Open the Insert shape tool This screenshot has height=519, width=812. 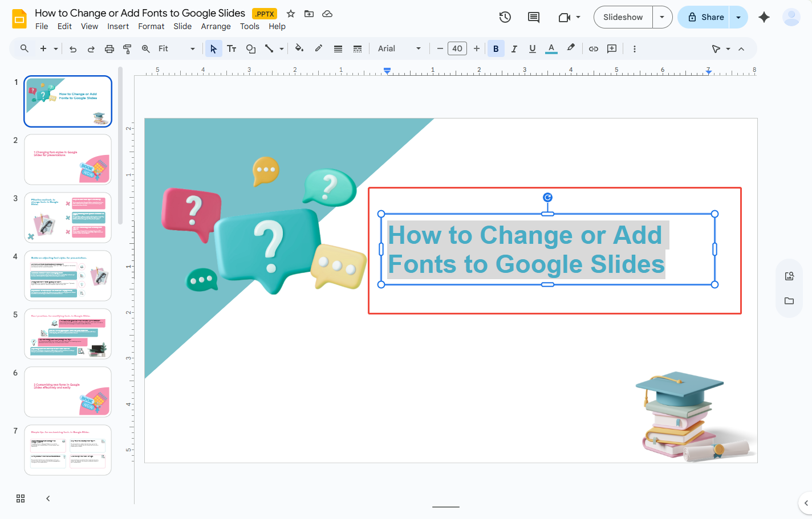251,48
